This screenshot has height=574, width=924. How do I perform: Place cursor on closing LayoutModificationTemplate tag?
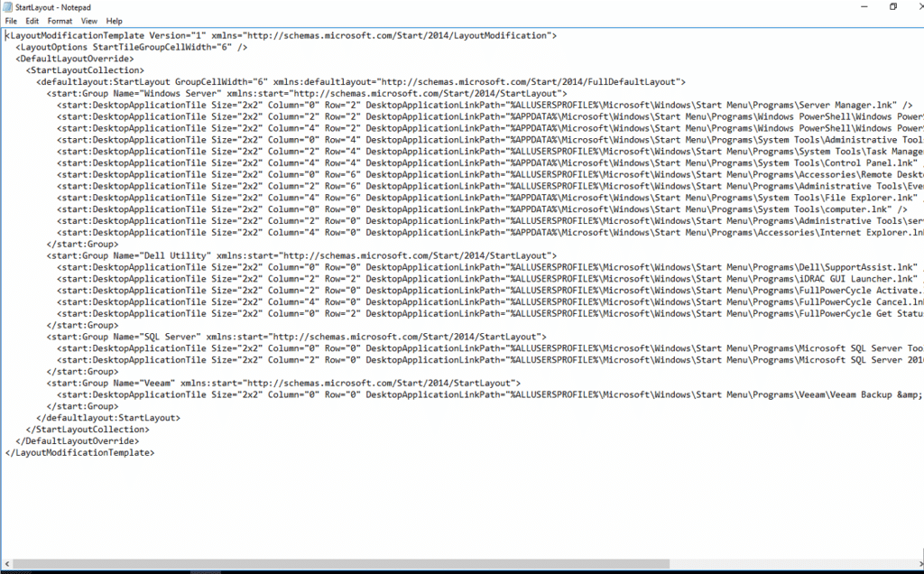(79, 452)
